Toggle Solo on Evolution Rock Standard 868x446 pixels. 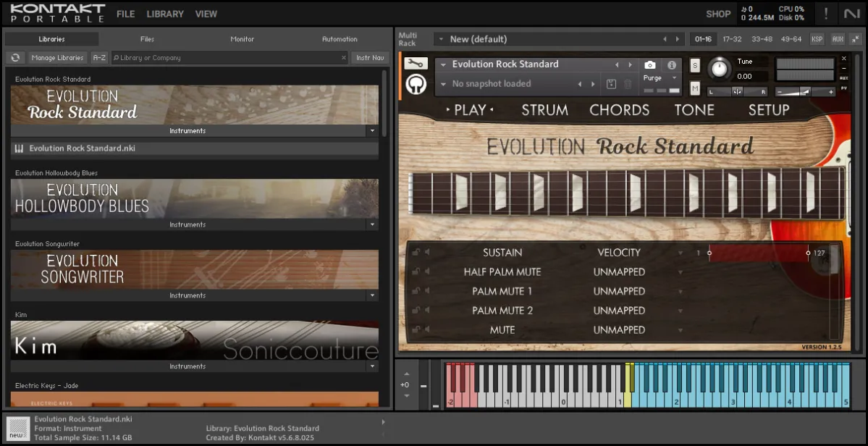tap(695, 65)
